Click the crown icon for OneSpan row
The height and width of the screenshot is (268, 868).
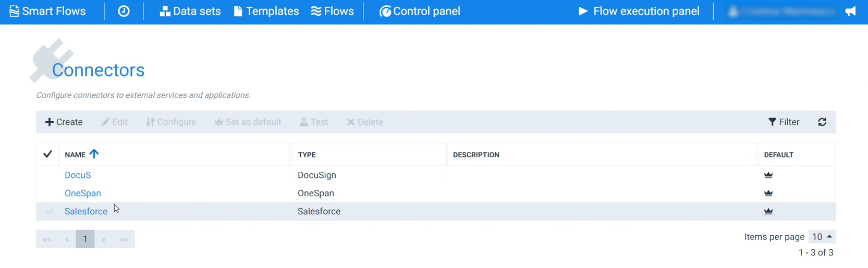point(768,193)
